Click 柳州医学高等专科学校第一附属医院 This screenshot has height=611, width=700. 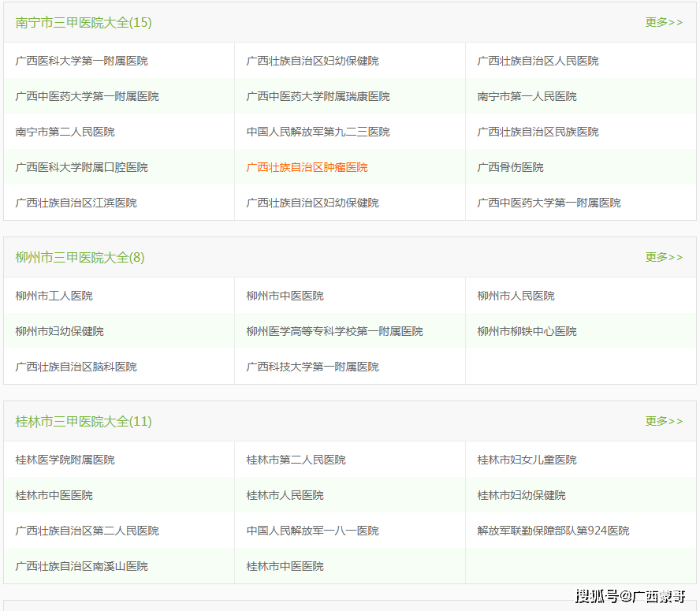(334, 331)
